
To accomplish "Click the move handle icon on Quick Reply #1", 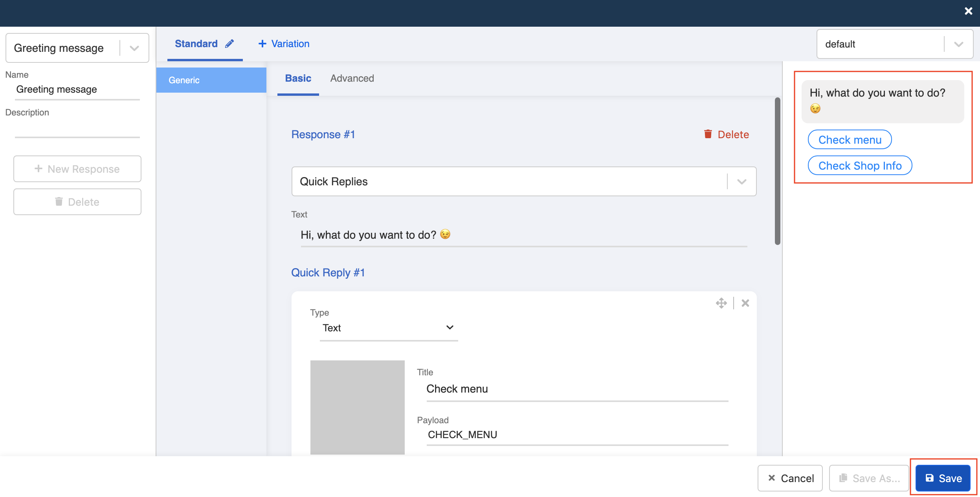I will click(721, 303).
